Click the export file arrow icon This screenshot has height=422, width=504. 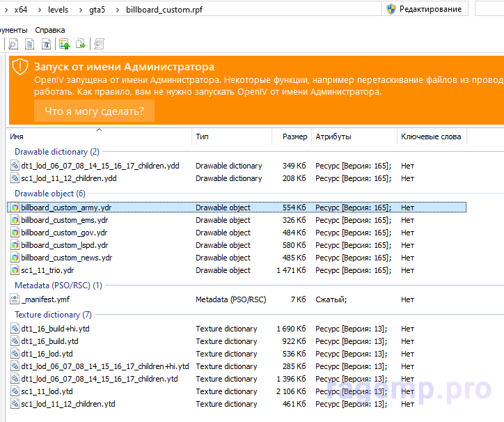[x=81, y=45]
